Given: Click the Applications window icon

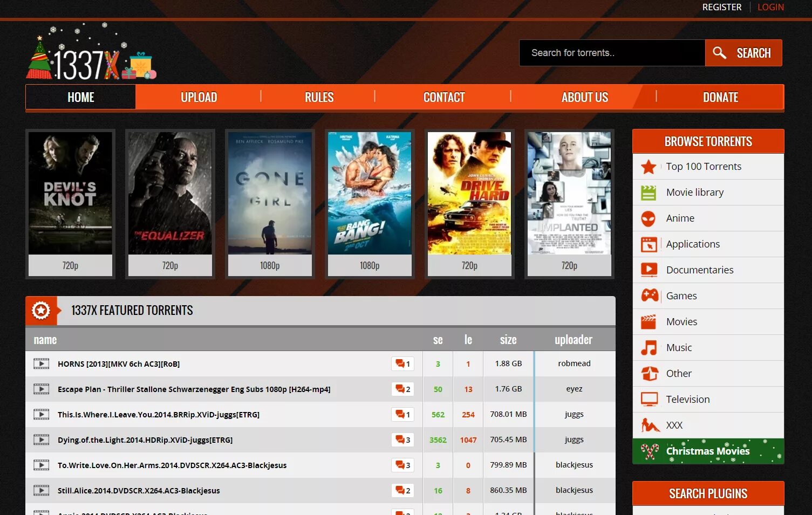Looking at the screenshot, I should 649,244.
